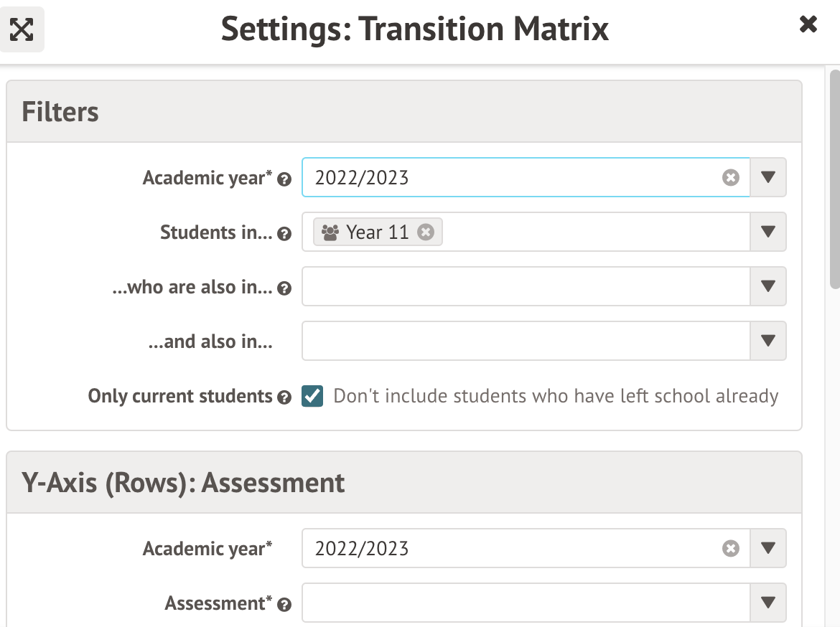Click help icon beside Only current students

point(284,397)
